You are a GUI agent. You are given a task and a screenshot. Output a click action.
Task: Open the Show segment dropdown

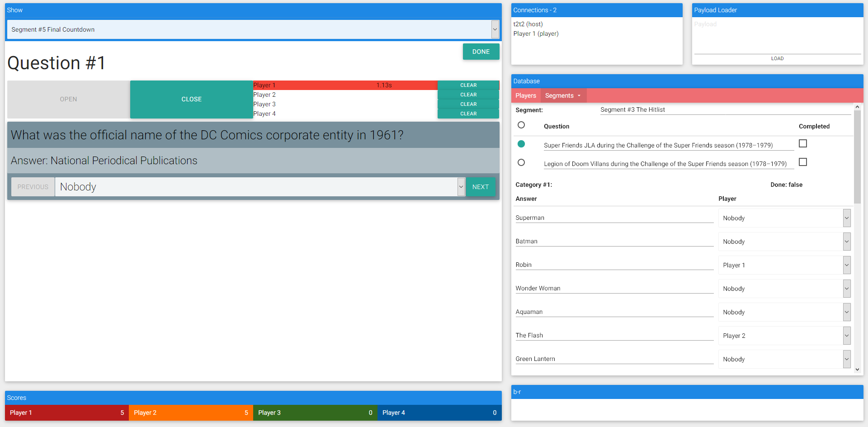click(253, 29)
